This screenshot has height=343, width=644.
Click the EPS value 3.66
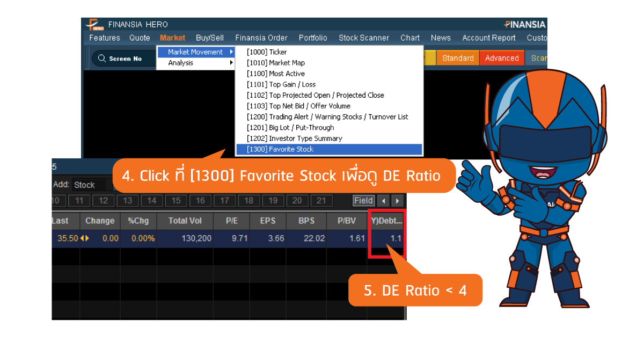(276, 238)
